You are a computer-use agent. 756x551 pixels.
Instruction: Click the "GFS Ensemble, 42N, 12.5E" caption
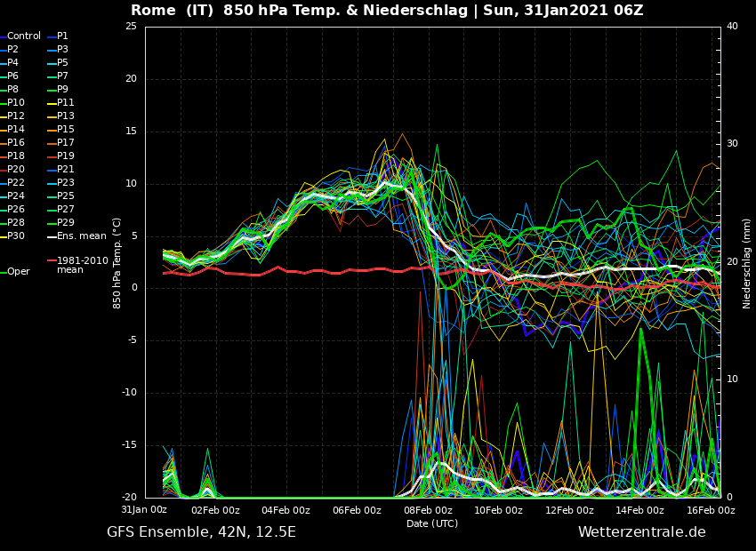coord(201,532)
